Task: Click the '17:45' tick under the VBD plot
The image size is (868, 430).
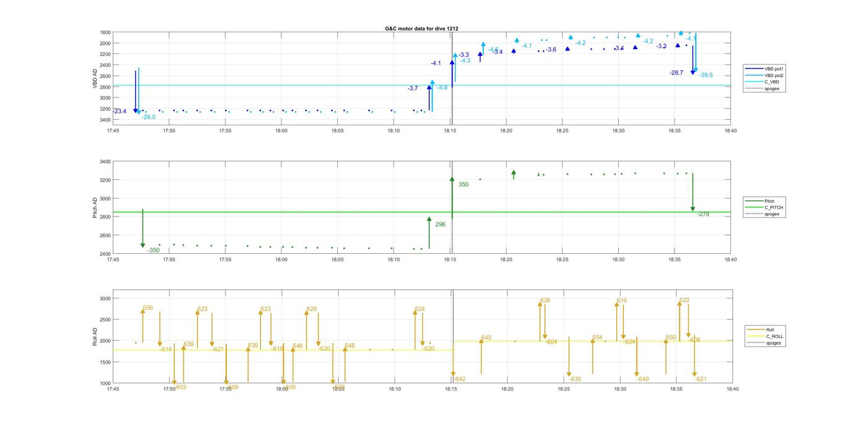Action: (112, 131)
